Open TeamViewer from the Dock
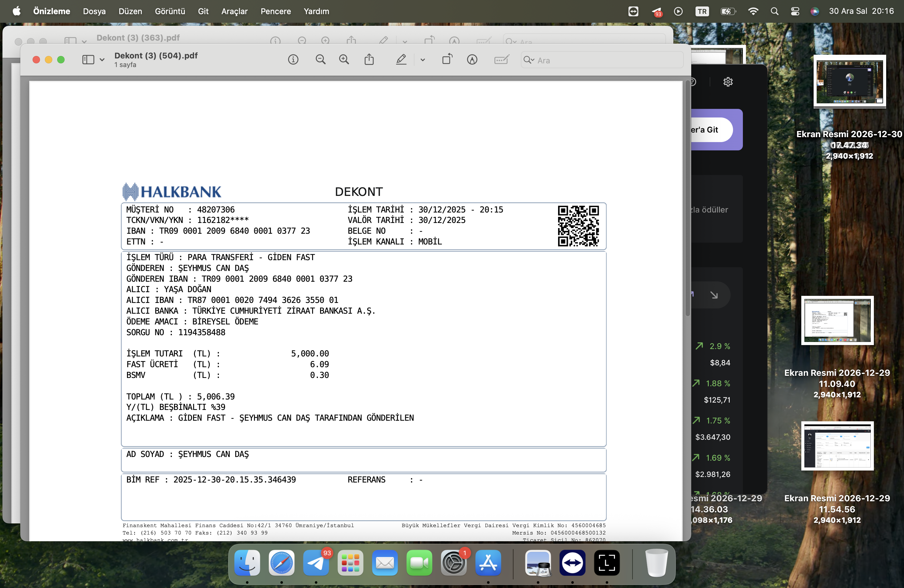Screen dimensions: 904x588 click(573, 562)
